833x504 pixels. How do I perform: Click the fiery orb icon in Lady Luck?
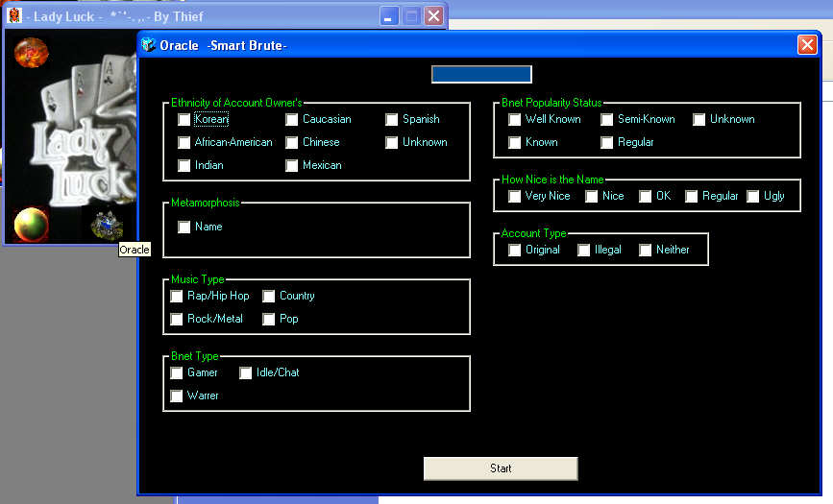click(x=31, y=52)
